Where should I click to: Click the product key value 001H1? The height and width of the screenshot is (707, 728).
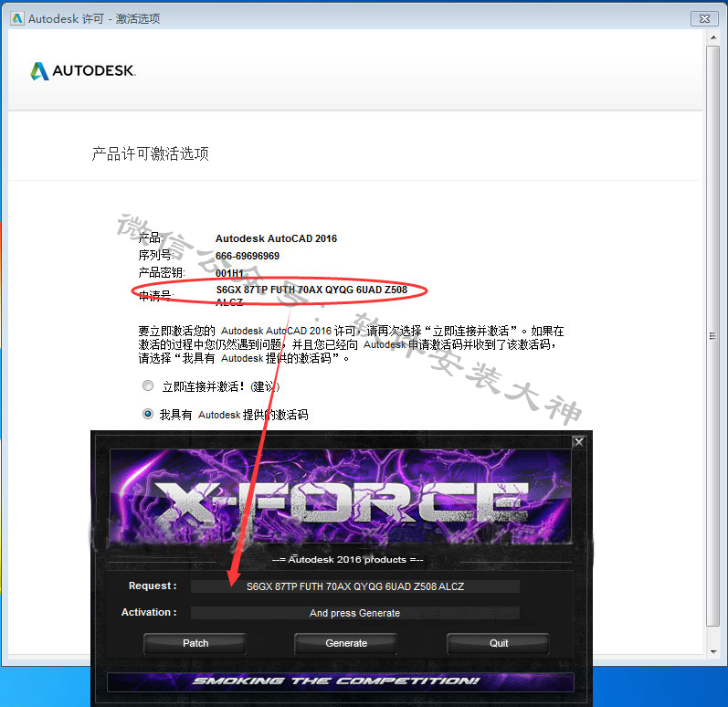click(x=229, y=273)
